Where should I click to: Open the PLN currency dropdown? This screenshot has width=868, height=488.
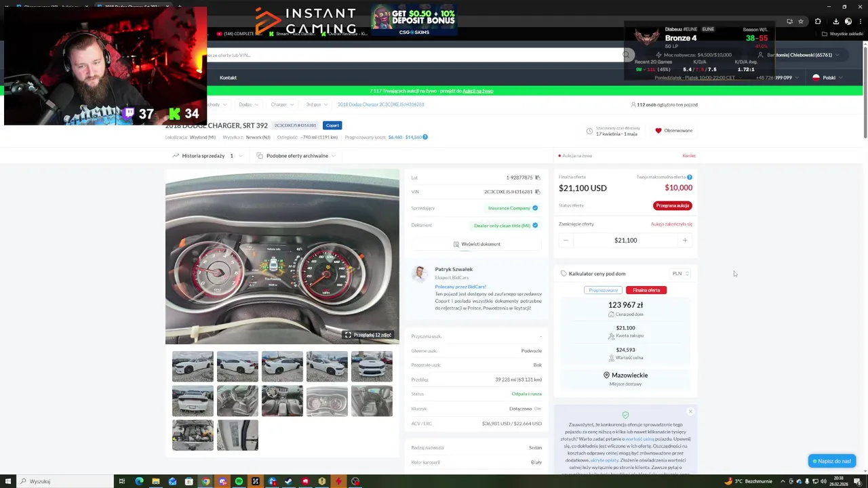tap(680, 273)
